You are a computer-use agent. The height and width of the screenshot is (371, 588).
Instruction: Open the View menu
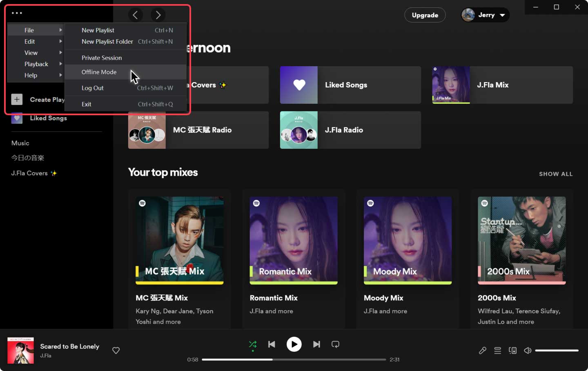point(36,53)
